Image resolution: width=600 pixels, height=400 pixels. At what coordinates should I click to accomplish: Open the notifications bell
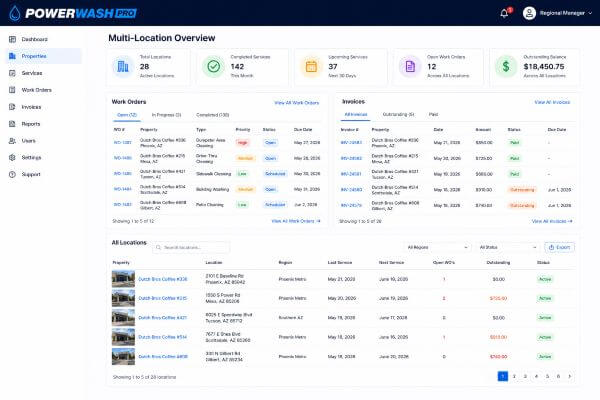click(x=504, y=13)
